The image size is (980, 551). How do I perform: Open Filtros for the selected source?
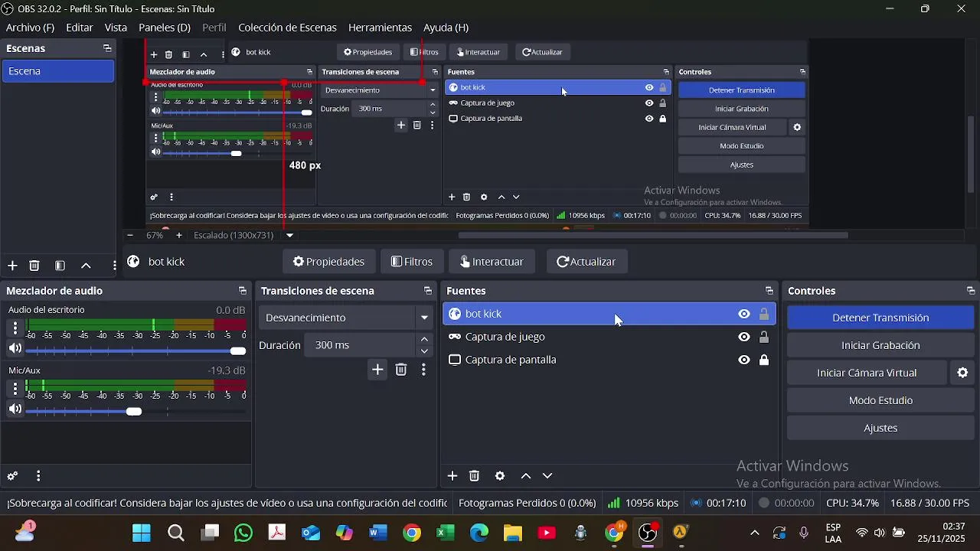click(x=412, y=262)
